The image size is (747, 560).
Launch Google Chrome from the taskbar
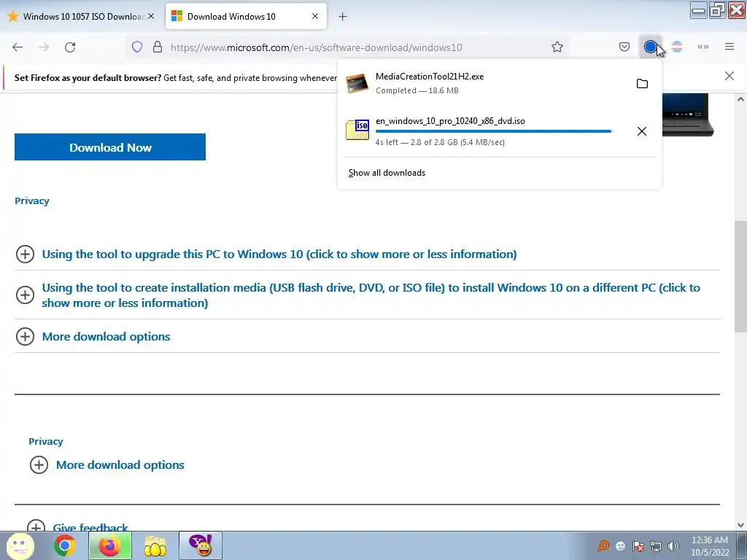[x=65, y=545]
